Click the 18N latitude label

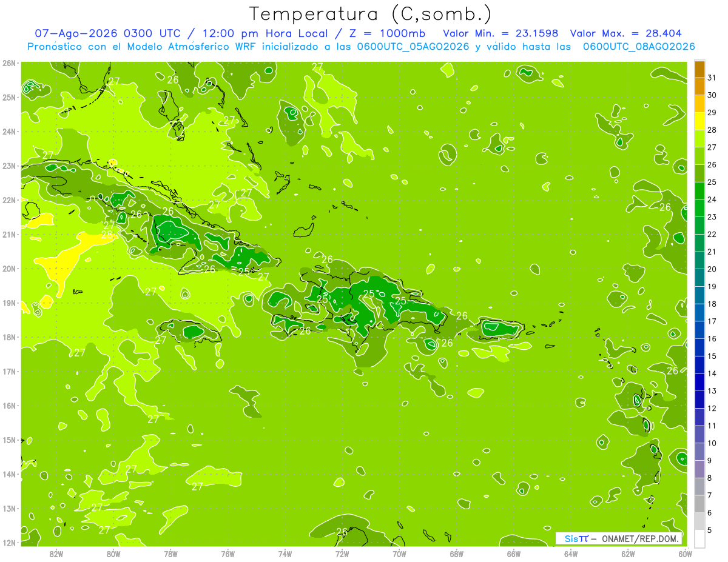coord(8,337)
